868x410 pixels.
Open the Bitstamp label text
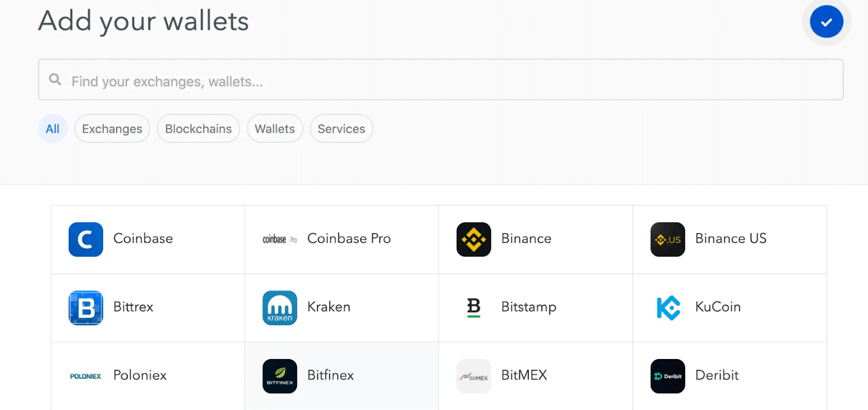(x=529, y=307)
